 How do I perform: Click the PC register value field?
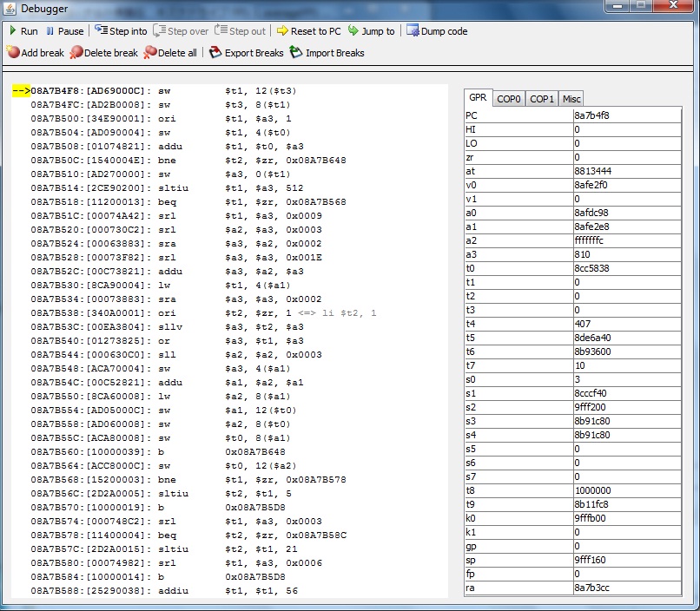point(625,115)
